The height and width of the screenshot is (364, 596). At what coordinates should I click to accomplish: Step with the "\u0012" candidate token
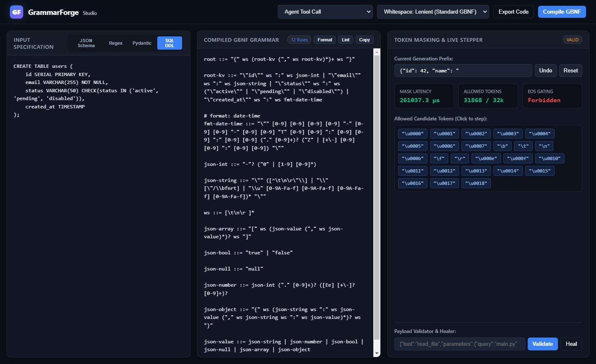click(445, 171)
